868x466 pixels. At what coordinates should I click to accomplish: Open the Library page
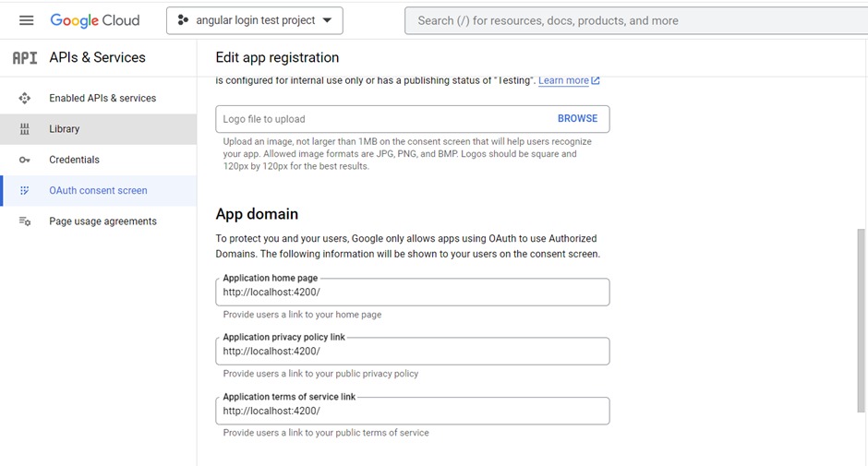point(99,129)
